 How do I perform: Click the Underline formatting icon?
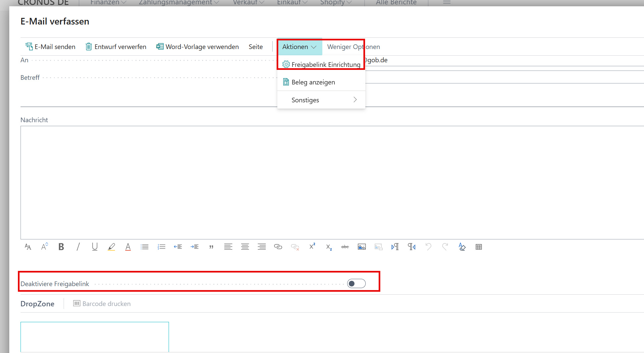pyautogui.click(x=95, y=247)
